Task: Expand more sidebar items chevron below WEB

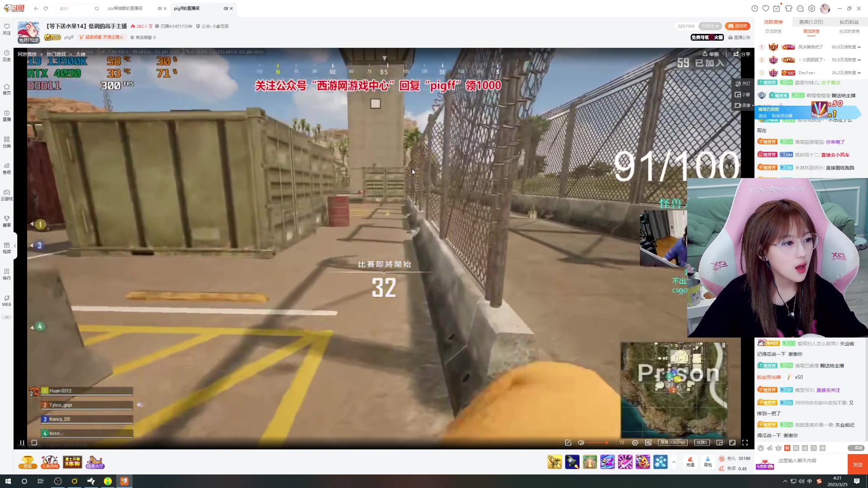Action: point(7,317)
